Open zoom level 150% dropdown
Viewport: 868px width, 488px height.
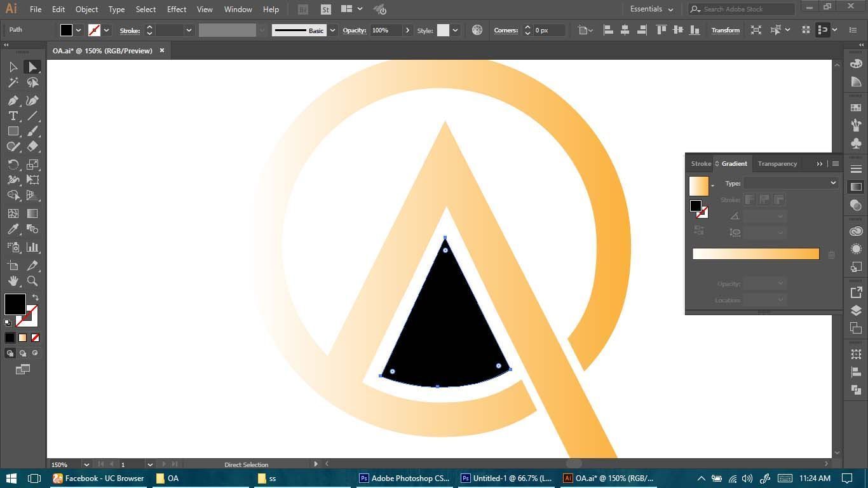pos(86,464)
